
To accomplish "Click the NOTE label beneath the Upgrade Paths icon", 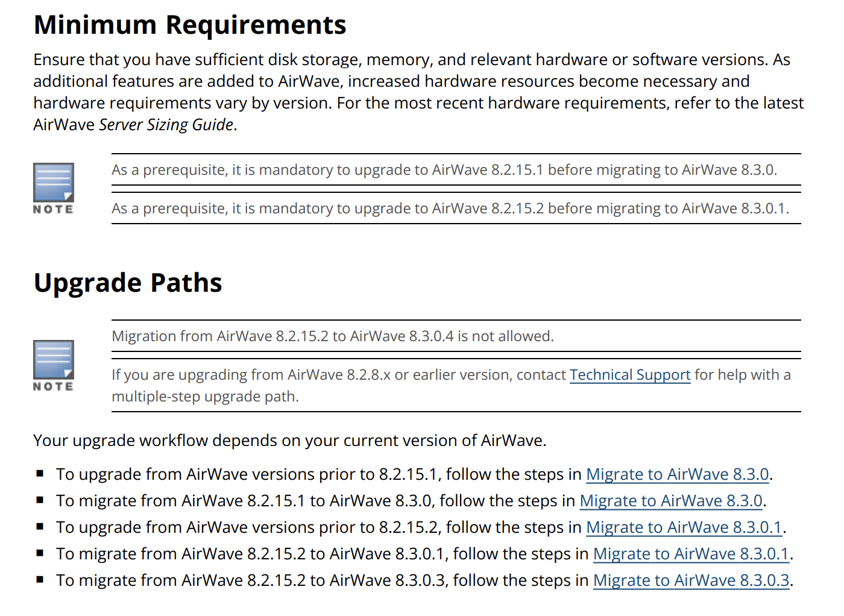I will point(54,386).
